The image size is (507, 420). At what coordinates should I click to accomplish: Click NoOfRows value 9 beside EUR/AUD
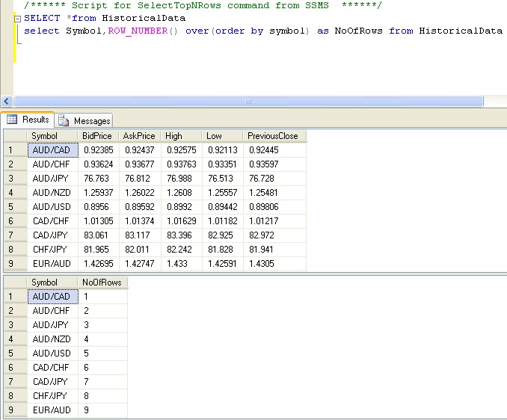click(103, 410)
